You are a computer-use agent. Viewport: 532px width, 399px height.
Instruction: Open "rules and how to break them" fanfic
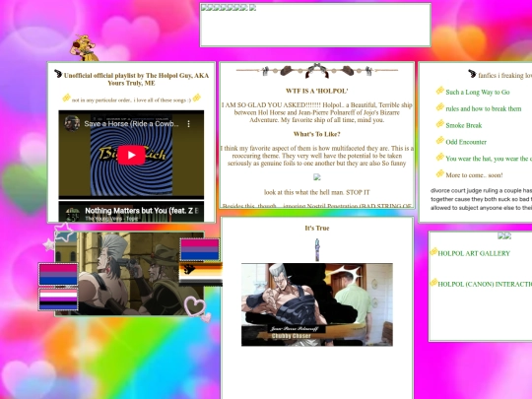click(483, 108)
